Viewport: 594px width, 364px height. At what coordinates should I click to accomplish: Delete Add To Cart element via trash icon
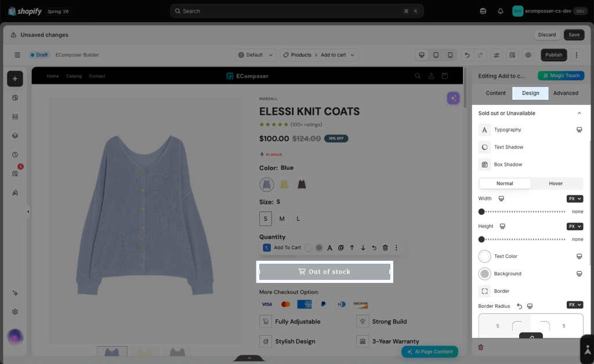tap(385, 247)
